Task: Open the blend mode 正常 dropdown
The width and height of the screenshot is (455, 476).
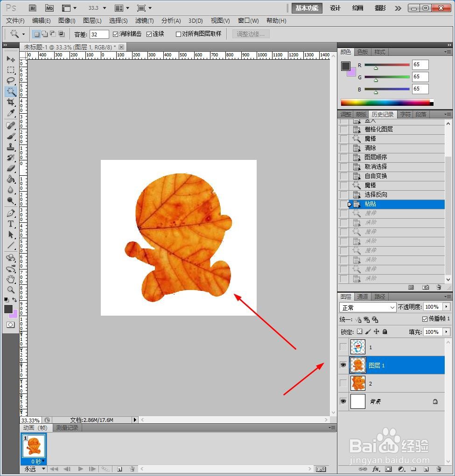Action: [x=368, y=307]
